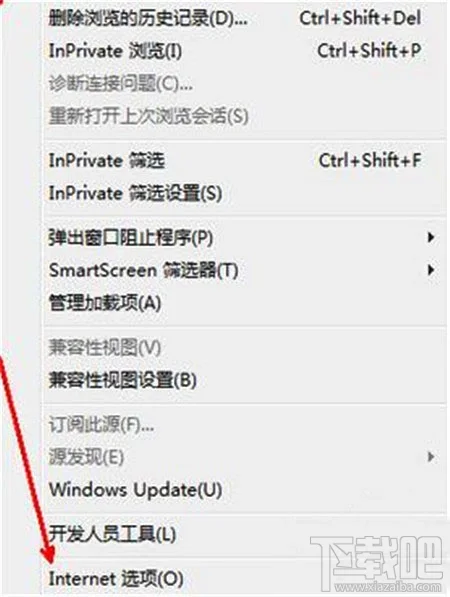Click 诊断连接问题(C) menu entry
Screen dimensions: 450x597
click(244, 83)
